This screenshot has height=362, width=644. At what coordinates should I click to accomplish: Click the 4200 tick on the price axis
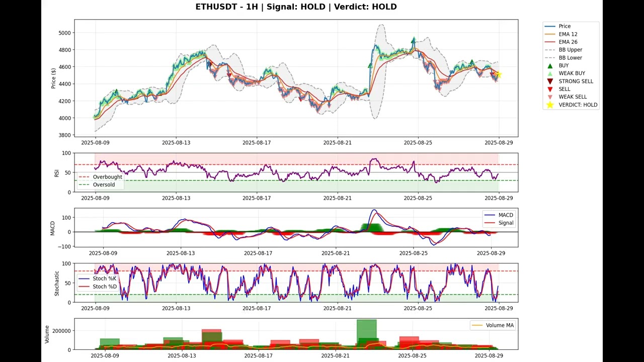(64, 101)
